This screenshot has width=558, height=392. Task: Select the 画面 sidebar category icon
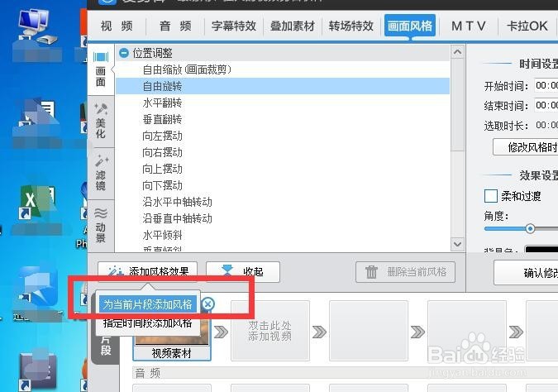(101, 69)
